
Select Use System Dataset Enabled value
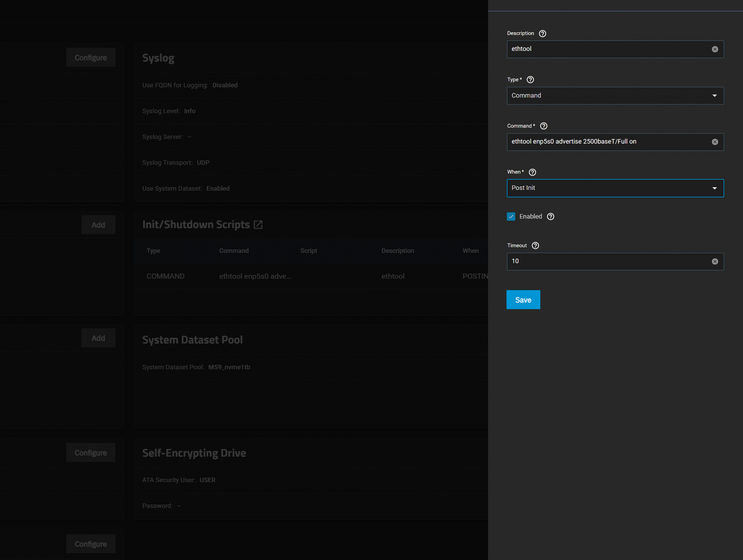218,189
